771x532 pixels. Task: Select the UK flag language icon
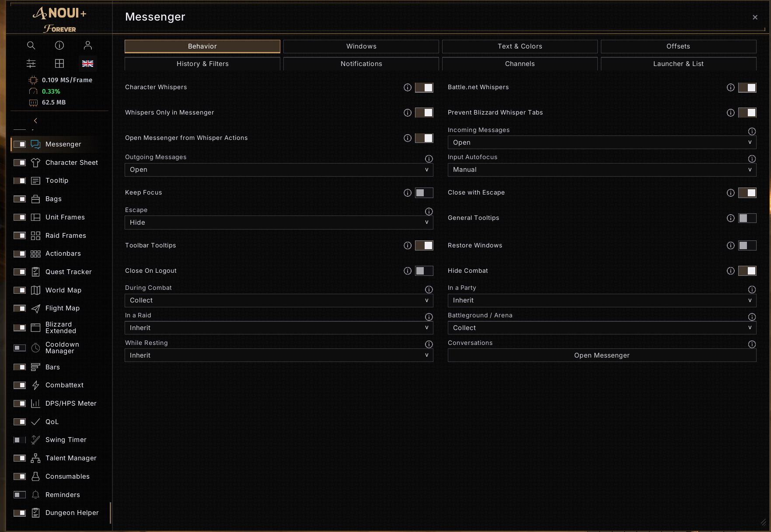point(87,63)
